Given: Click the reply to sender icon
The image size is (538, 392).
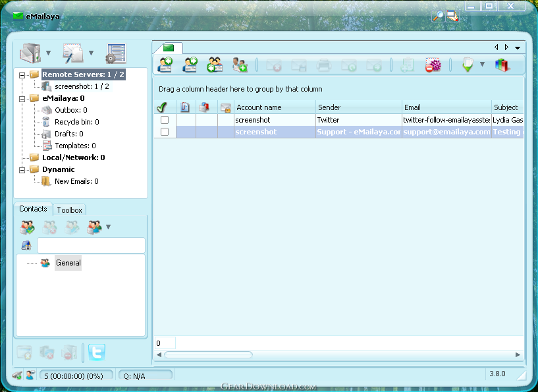Looking at the screenshot, I should (165, 65).
